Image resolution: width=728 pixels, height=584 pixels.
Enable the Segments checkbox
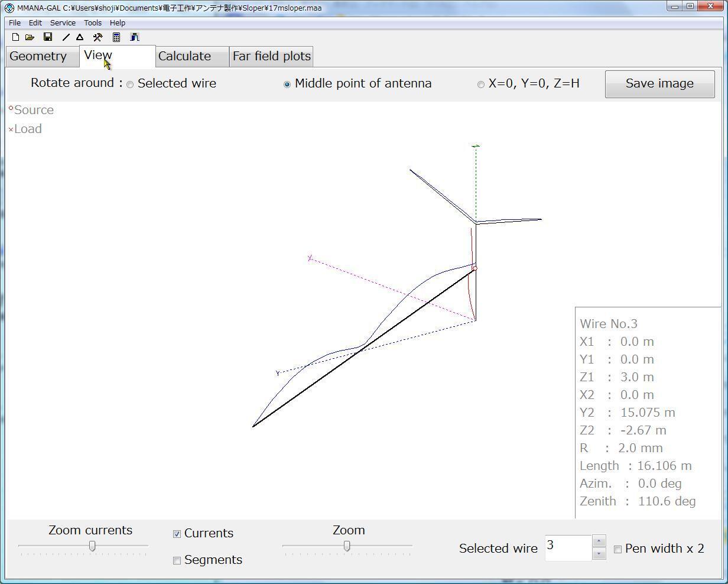click(177, 560)
